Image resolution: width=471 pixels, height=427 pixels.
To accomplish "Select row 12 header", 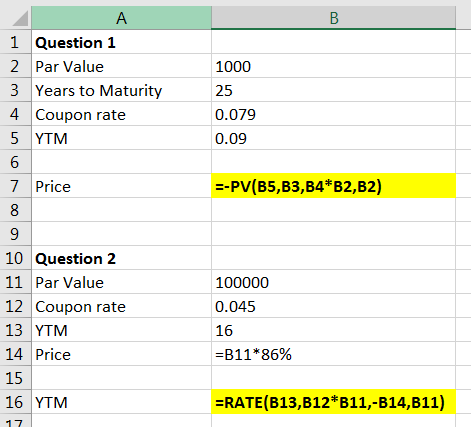I will coord(15,306).
